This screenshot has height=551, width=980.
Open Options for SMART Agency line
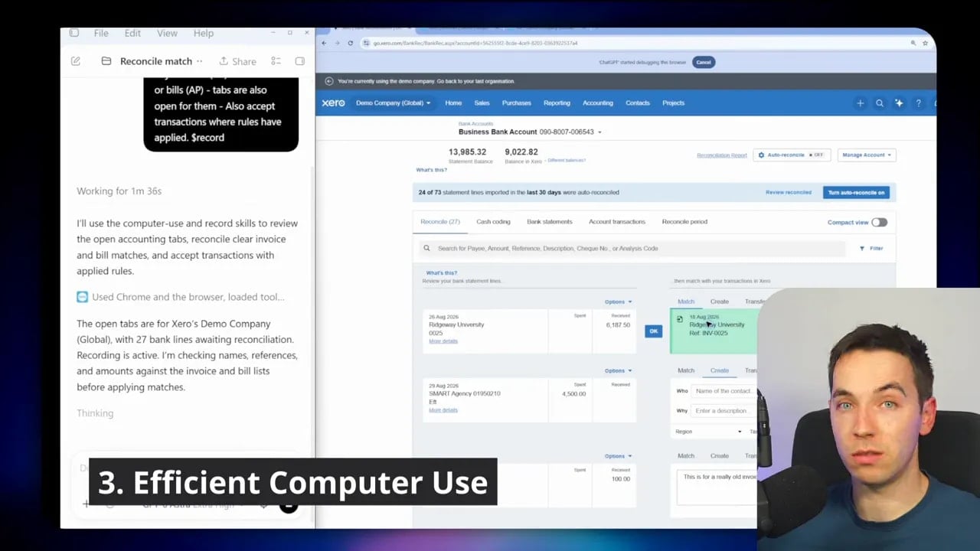tap(618, 370)
